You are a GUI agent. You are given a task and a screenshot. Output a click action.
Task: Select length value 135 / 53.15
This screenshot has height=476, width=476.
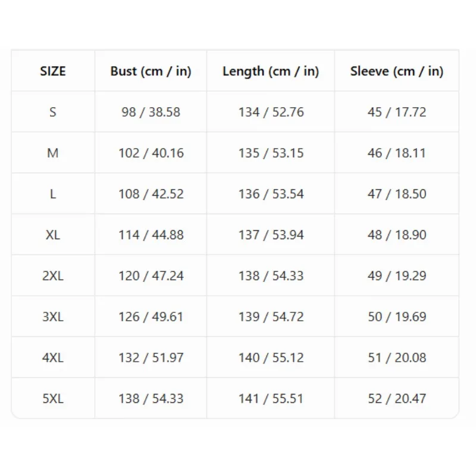(271, 153)
